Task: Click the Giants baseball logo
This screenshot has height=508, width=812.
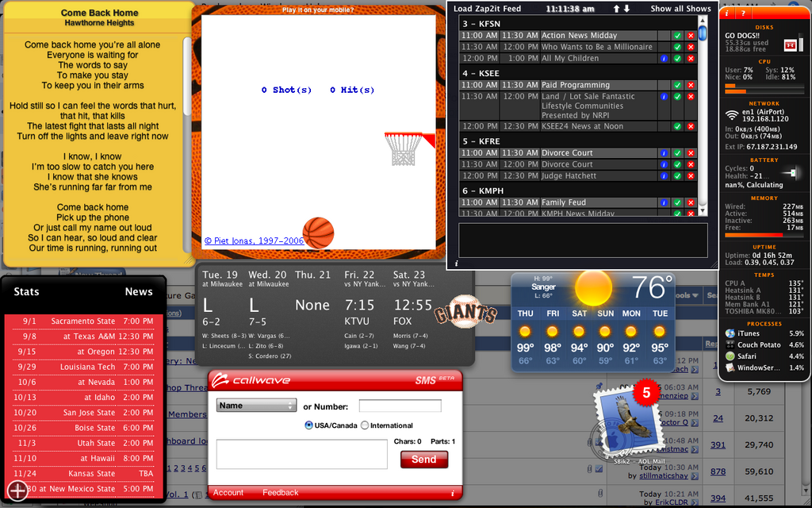Action: tap(465, 312)
